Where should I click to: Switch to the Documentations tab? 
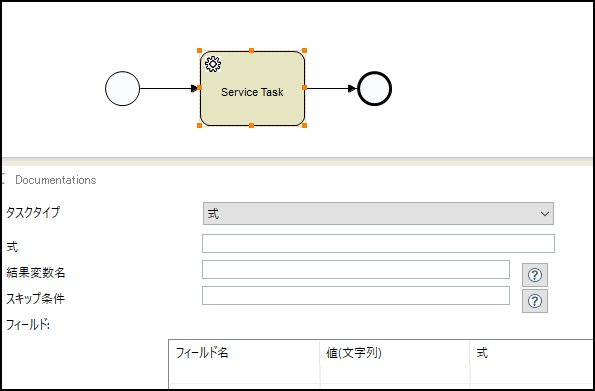tap(56, 180)
